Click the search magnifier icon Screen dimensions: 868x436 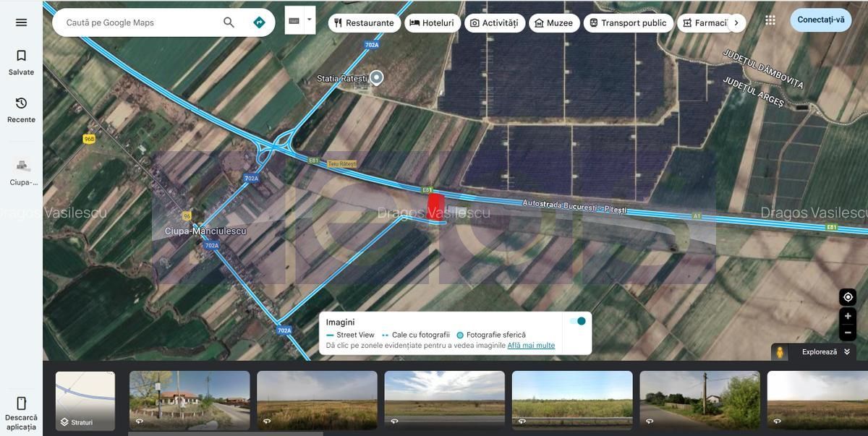[x=228, y=22]
